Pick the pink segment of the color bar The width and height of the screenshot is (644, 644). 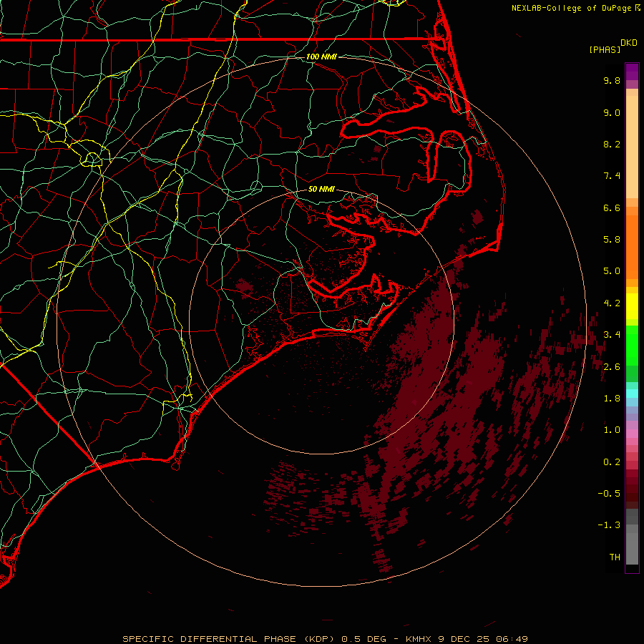[632, 434]
